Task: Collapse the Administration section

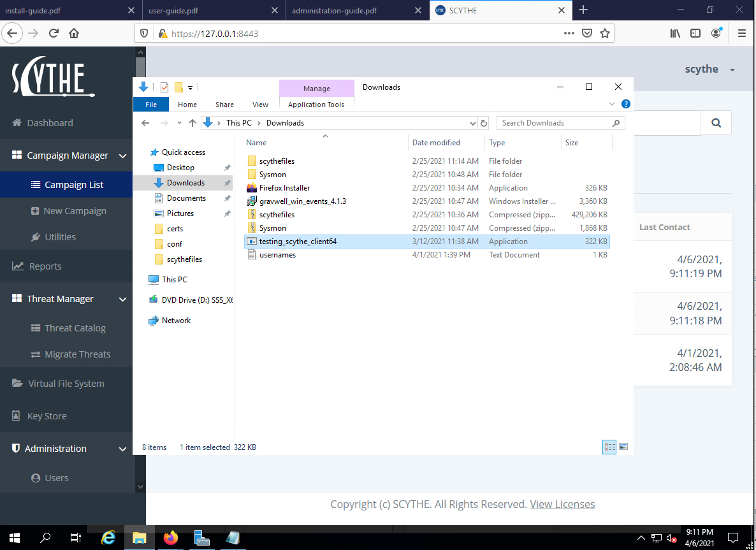Action: (122, 449)
